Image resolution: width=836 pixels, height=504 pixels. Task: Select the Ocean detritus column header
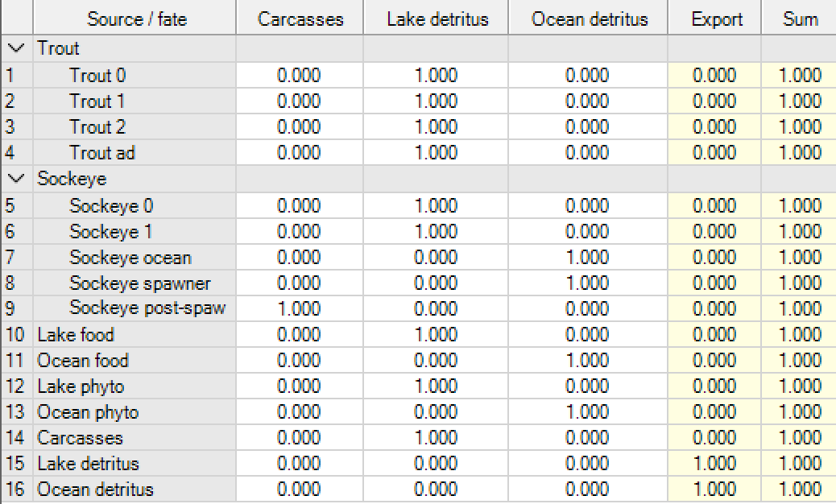588,19
